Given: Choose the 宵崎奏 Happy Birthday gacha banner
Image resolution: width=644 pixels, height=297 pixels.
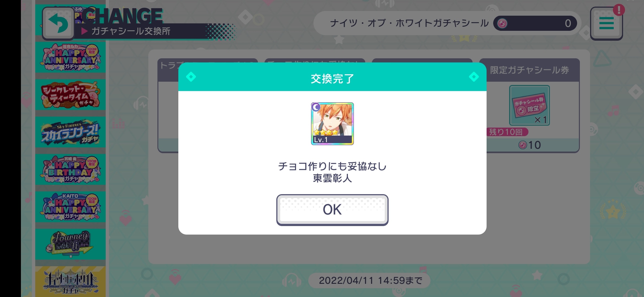Looking at the screenshot, I should click(70, 169).
